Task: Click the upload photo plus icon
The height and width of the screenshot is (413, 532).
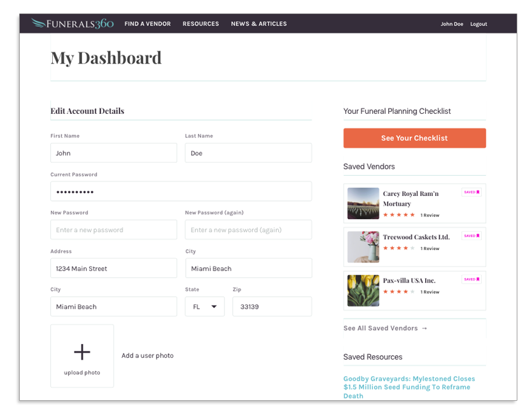Action: [82, 351]
